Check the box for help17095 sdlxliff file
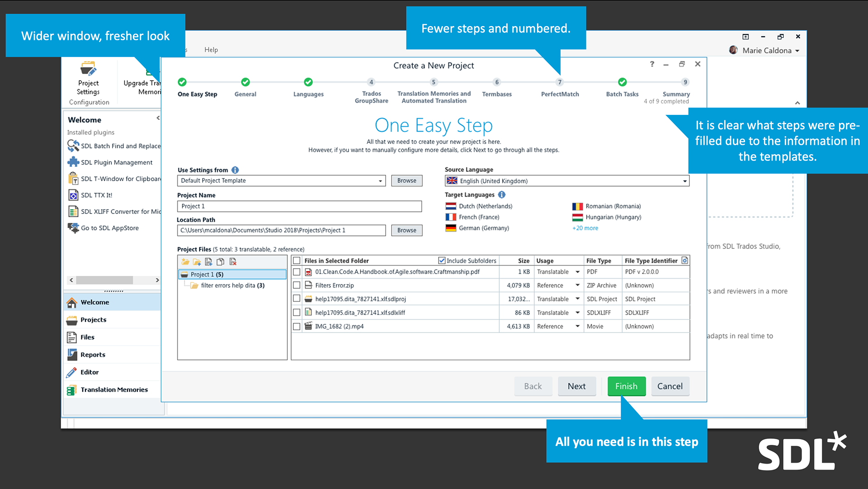The width and height of the screenshot is (868, 489). [297, 312]
